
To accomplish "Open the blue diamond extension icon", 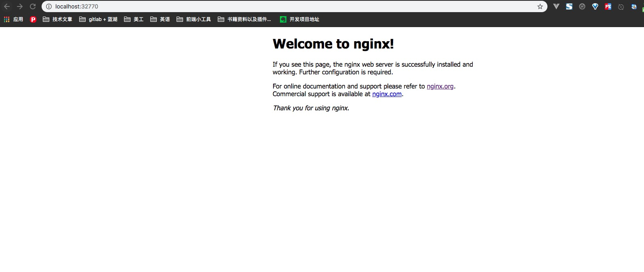I will [x=595, y=6].
